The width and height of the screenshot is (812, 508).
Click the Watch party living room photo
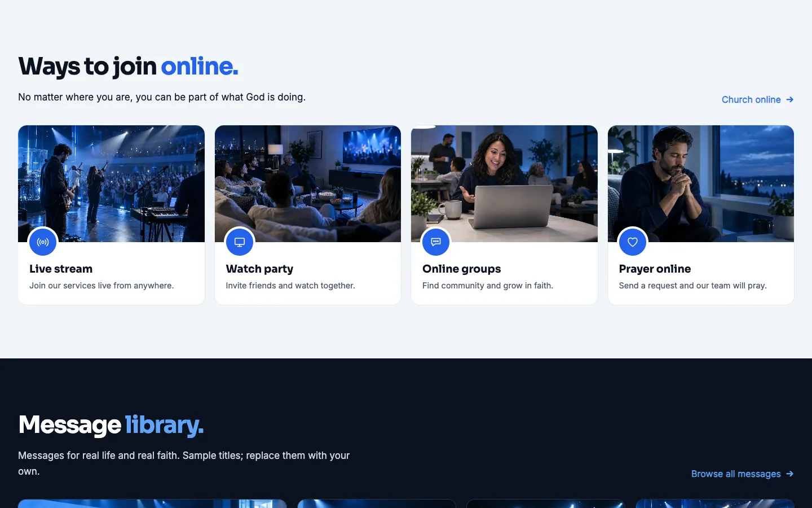[308, 183]
